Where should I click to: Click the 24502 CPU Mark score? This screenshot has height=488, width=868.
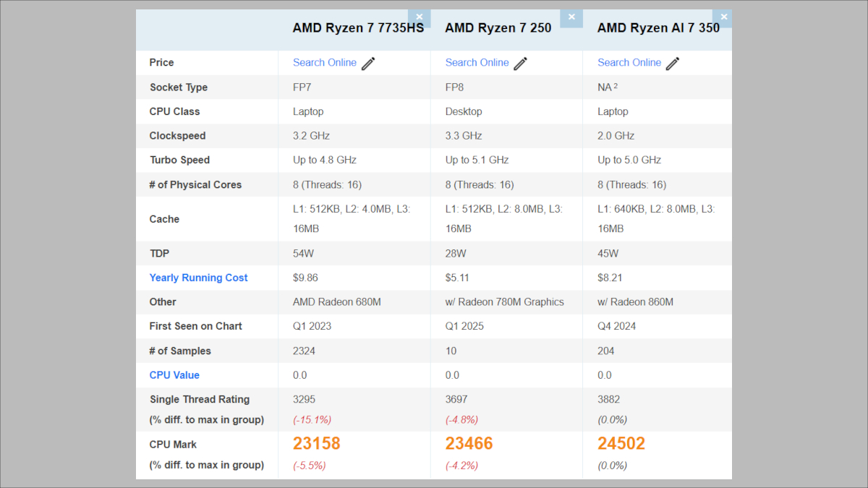pyautogui.click(x=621, y=443)
